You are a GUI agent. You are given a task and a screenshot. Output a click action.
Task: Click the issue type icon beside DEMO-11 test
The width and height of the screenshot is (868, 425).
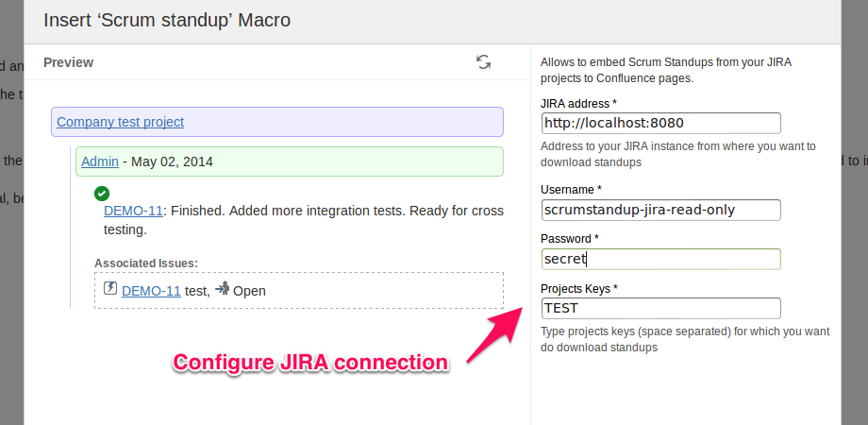pyautogui.click(x=110, y=288)
